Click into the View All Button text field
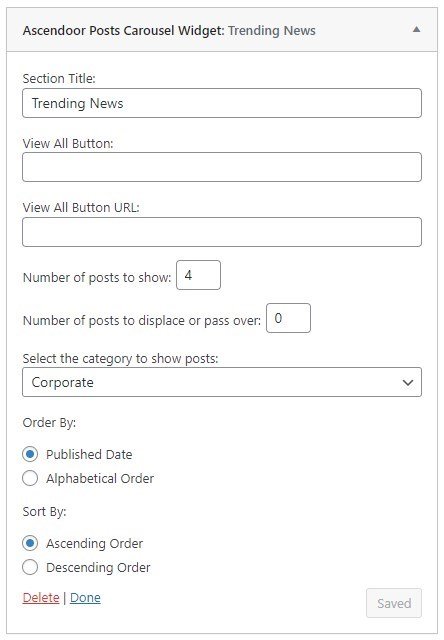Screen dimensions: 444x640 [x=222, y=167]
